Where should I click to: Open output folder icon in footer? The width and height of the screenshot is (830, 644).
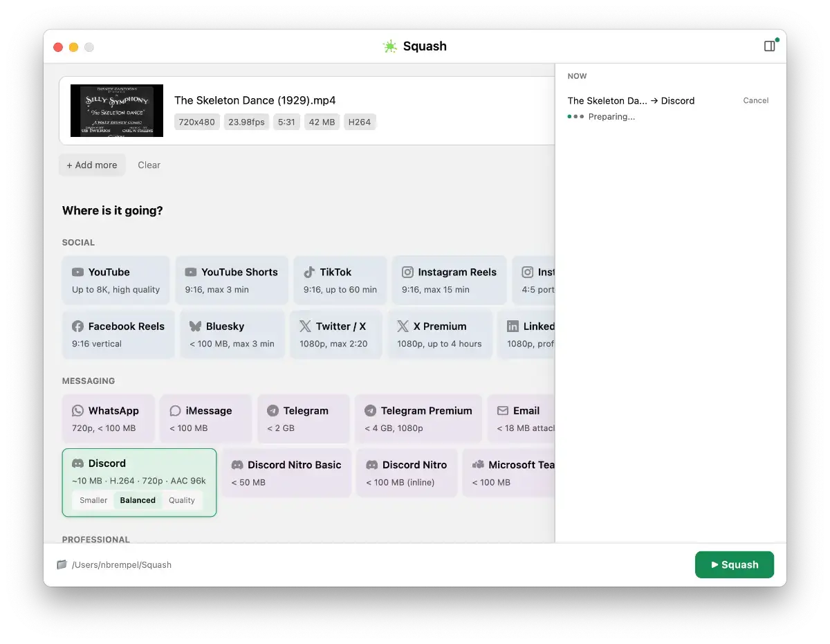[62, 564]
